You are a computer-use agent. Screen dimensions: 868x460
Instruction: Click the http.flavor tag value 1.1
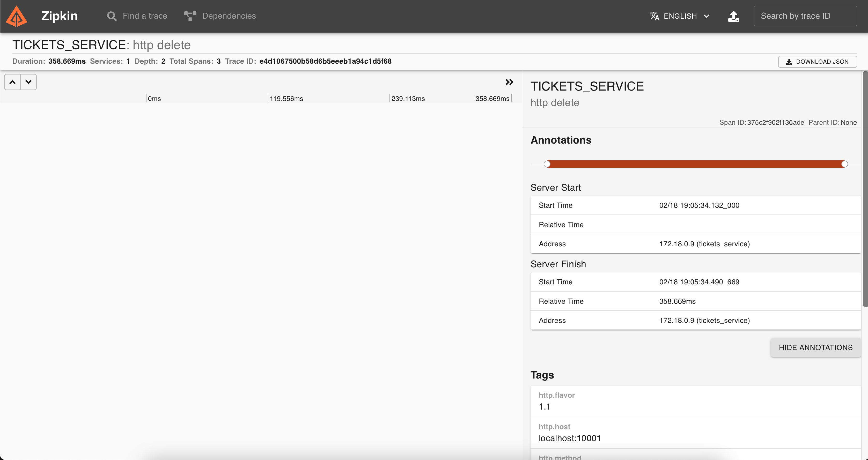[x=545, y=407]
